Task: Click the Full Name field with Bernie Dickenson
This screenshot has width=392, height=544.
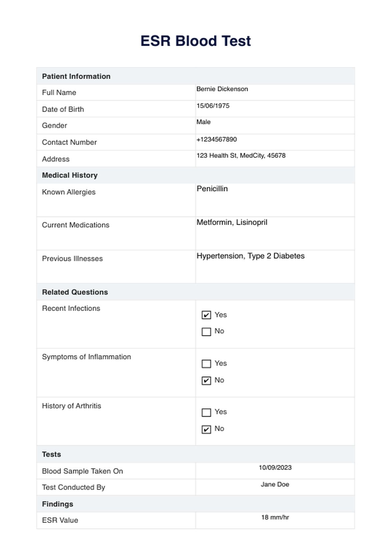Action: click(x=275, y=92)
